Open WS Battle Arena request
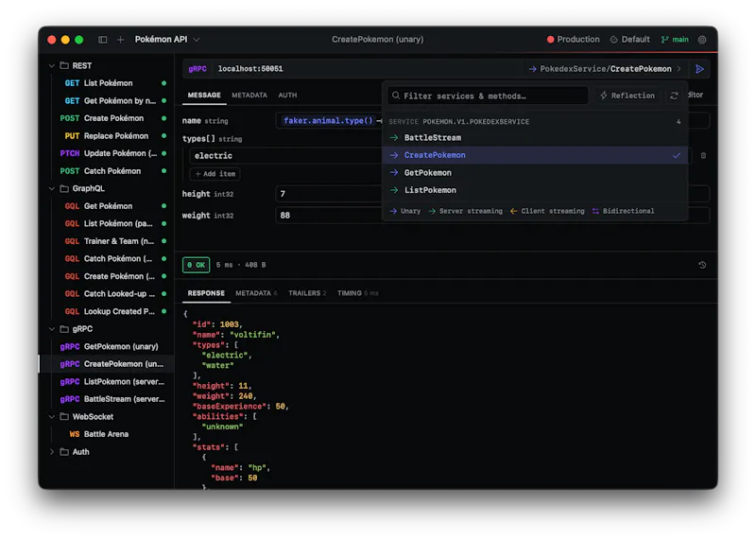The height and width of the screenshot is (540, 756). tap(109, 434)
